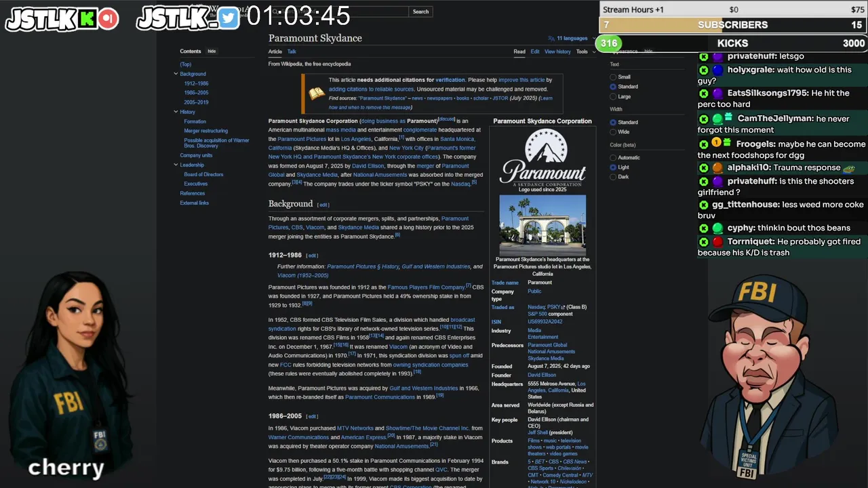
Task: Click gold number-one badge beside Froogels
Action: pyautogui.click(x=716, y=143)
